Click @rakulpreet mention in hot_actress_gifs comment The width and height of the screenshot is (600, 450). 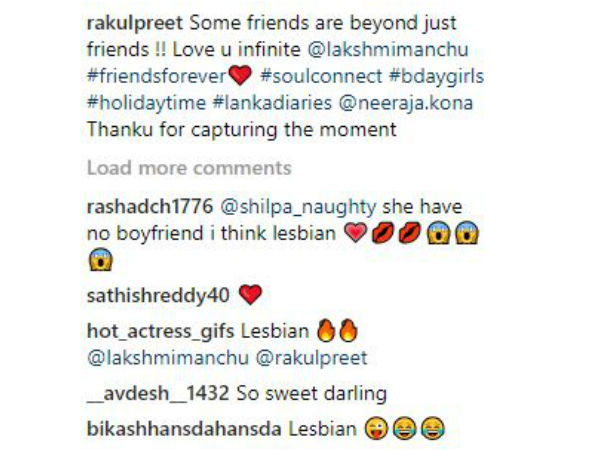(311, 359)
